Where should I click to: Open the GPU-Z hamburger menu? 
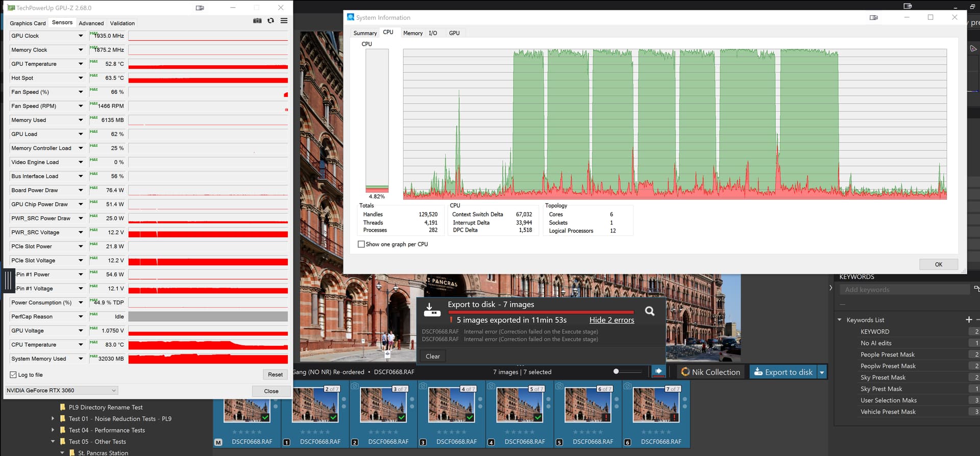[x=284, y=21]
